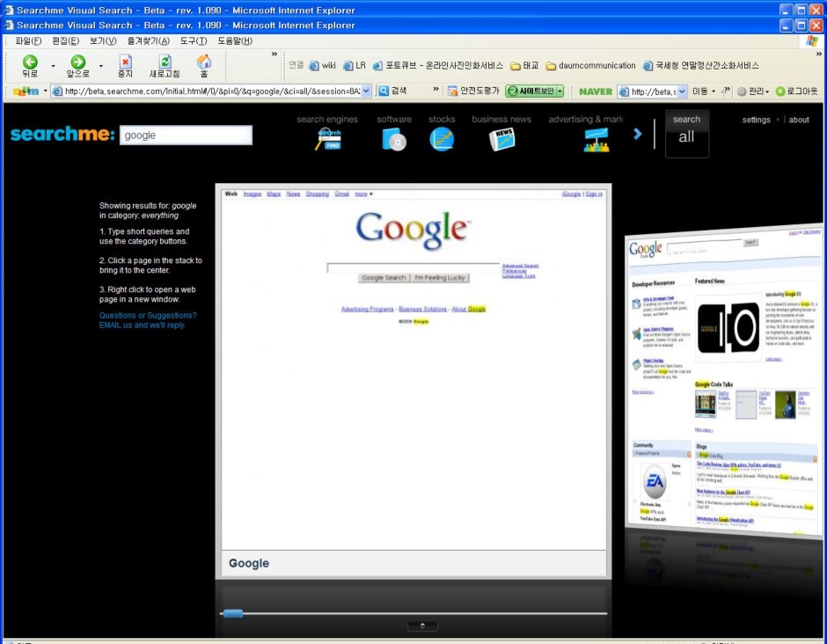Open the 도구(T) menu
Screen dimensions: 827x644
[x=194, y=40]
